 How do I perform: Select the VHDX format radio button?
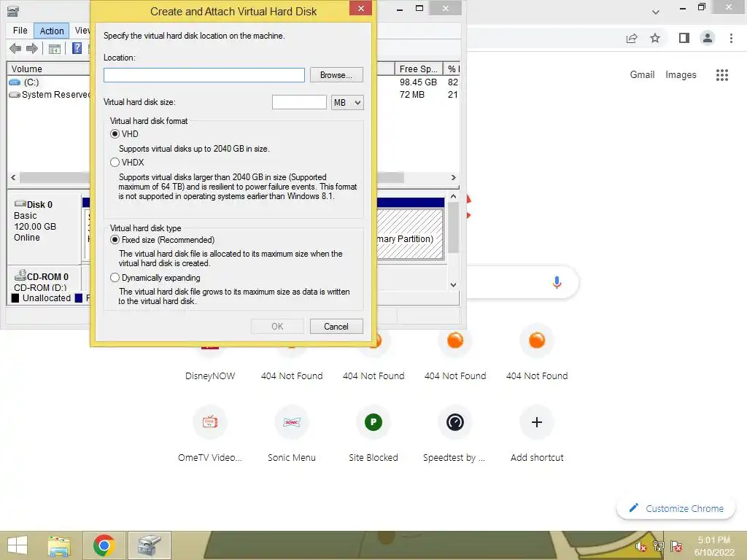[x=115, y=163]
